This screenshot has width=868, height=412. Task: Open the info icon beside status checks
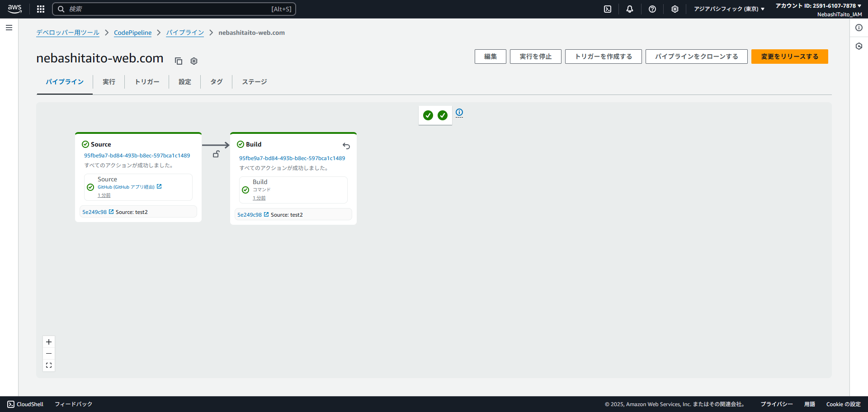459,112
